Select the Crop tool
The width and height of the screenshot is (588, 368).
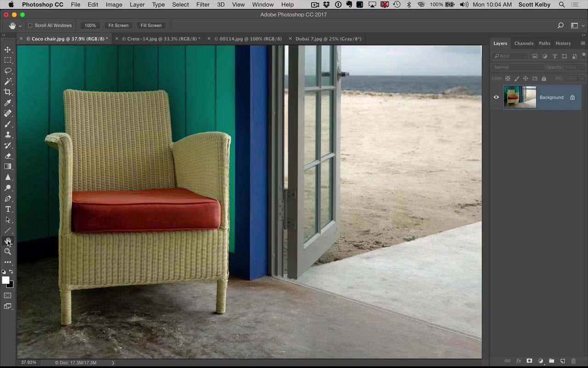click(x=7, y=92)
